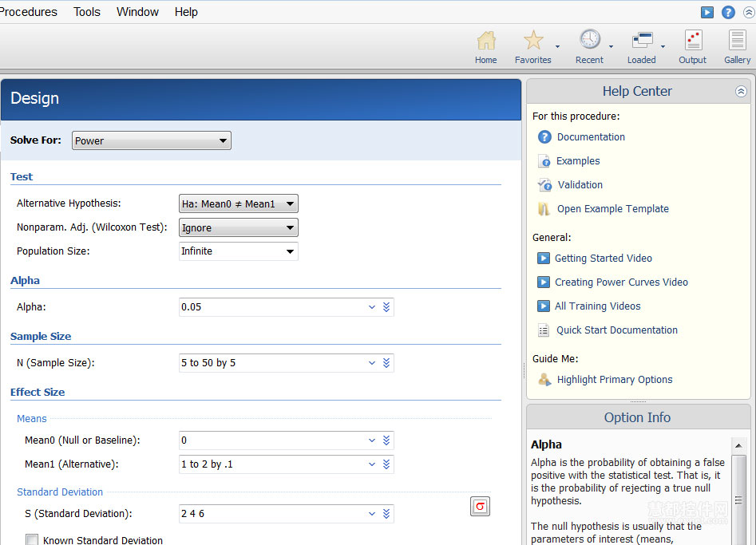Image resolution: width=756 pixels, height=545 pixels.
Task: Enable Known Standard Deviation checkbox
Action: [x=32, y=540]
